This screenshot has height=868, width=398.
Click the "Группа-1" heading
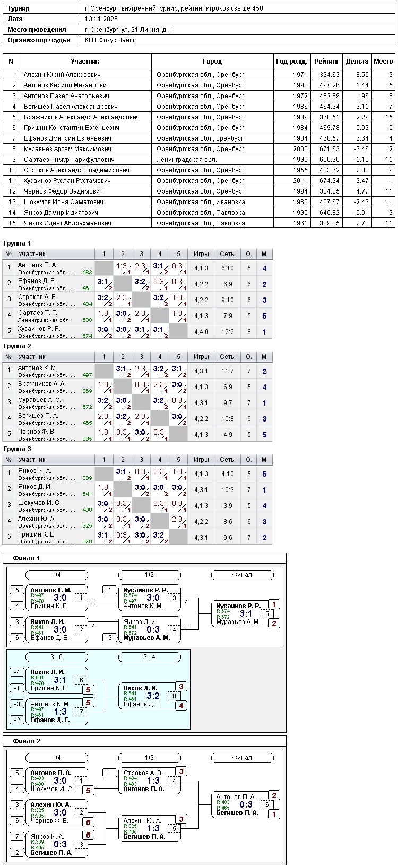(18, 243)
